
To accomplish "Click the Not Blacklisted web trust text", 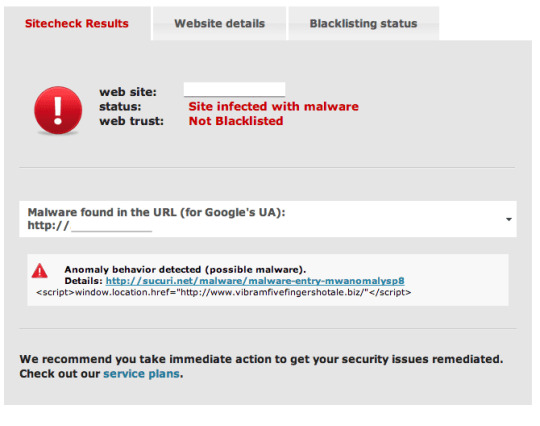I will click(x=236, y=121).
